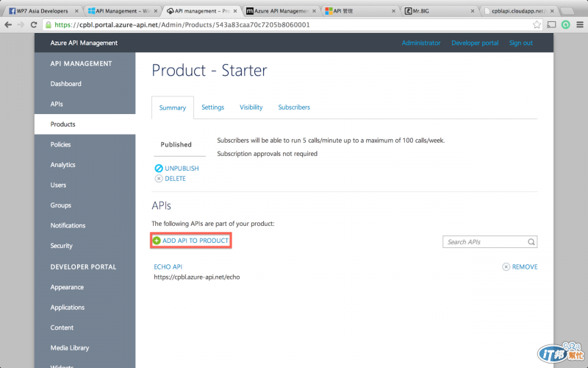Click REMOVE for Echo API
The width and height of the screenshot is (588, 368).
(x=525, y=267)
